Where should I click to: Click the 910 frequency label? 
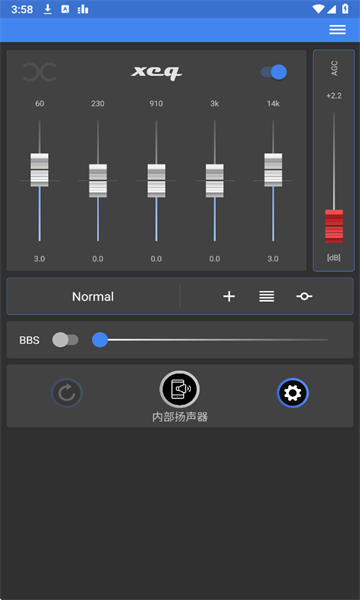pyautogui.click(x=156, y=104)
